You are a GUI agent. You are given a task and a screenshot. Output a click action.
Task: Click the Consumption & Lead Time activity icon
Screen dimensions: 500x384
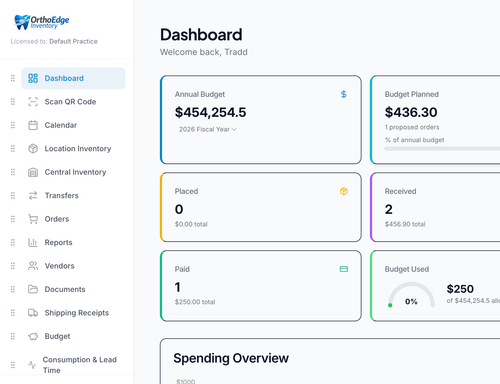click(x=32, y=365)
